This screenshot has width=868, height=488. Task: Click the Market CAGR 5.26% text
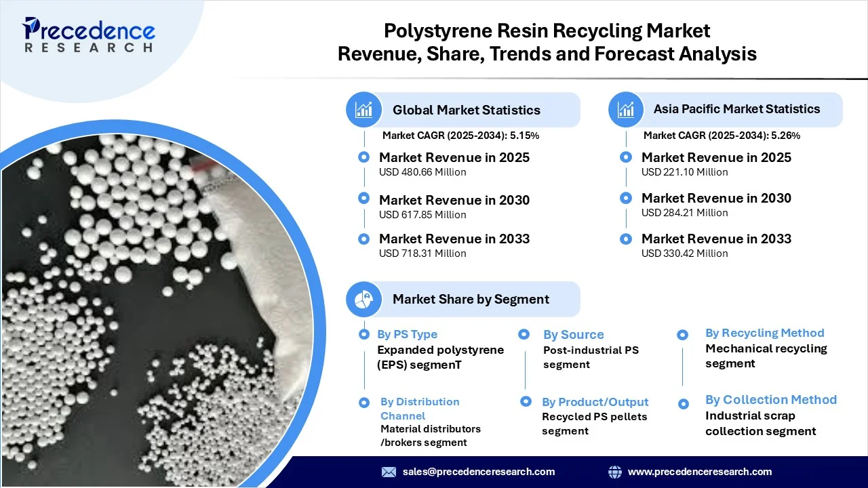722,136
